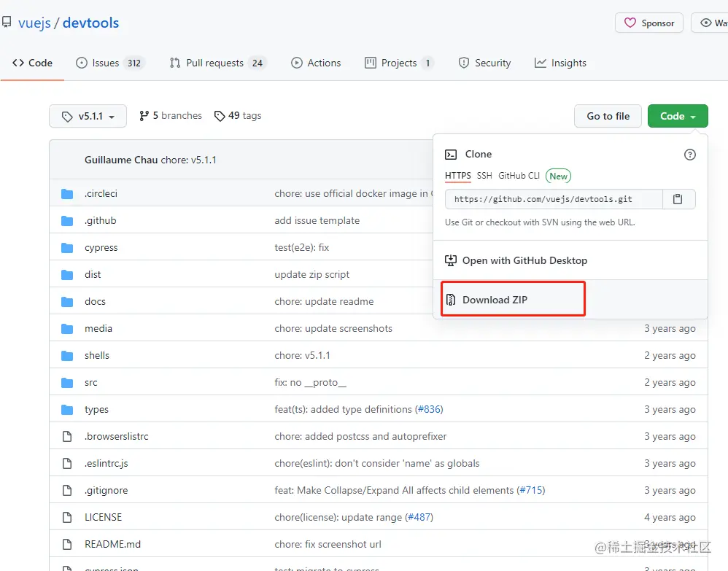Switch to the Issues tab
Viewport: 728px width, 571px height.
109,63
